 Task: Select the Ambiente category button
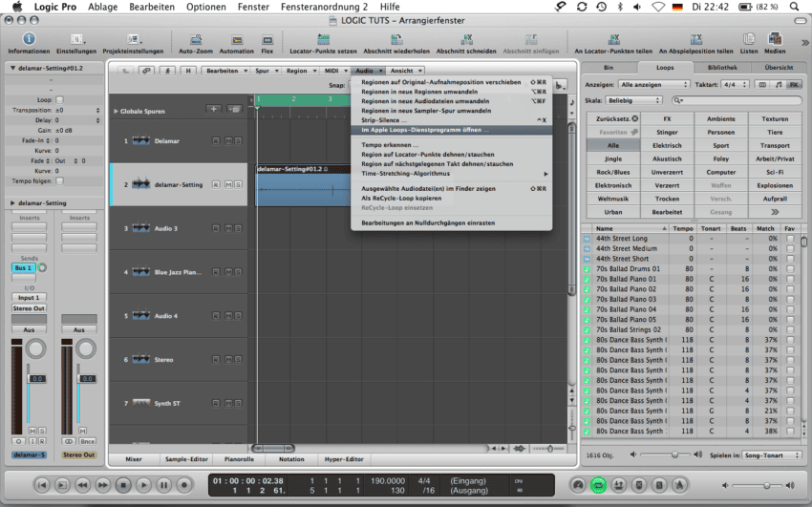pos(721,119)
